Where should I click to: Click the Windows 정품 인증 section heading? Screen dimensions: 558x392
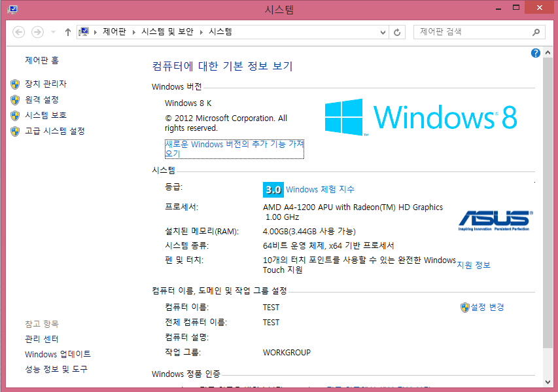pyautogui.click(x=186, y=374)
